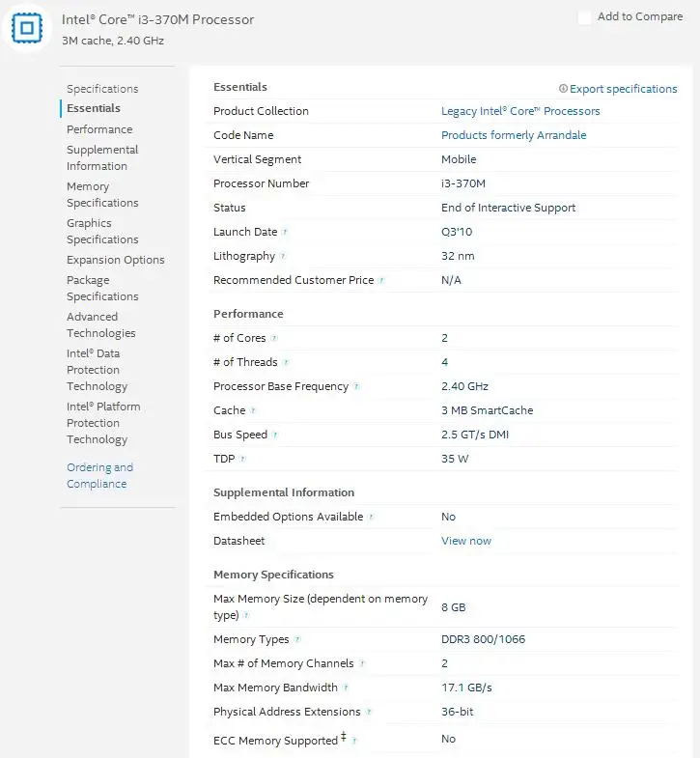Click the Specifications sidebar heading

(x=102, y=89)
